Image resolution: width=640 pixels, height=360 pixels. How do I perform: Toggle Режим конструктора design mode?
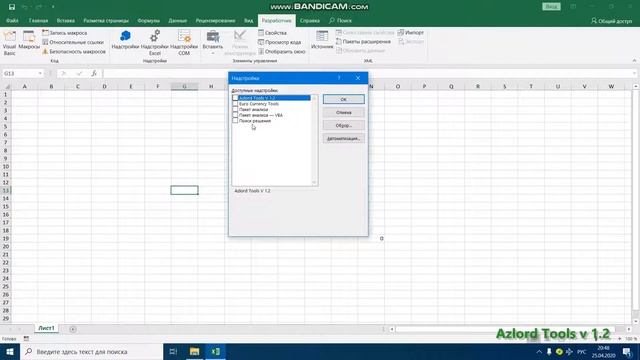pos(240,42)
